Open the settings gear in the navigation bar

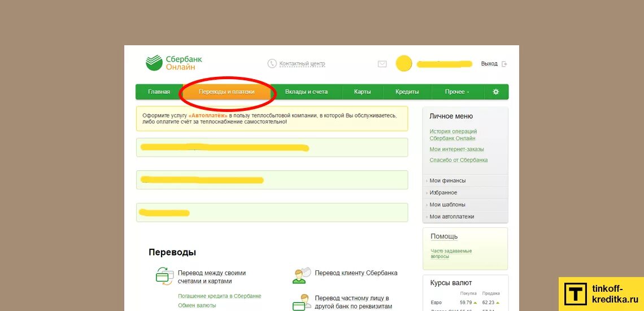point(496,92)
